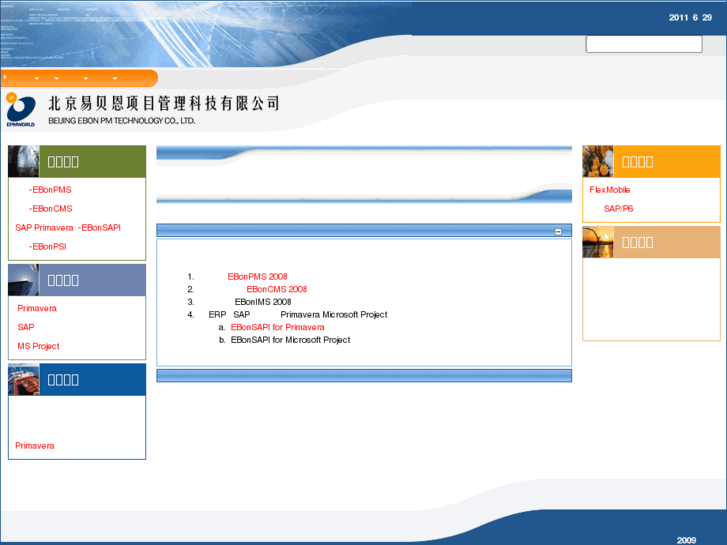Collapse the center panel with the minus button
727x545 pixels.
point(558,231)
